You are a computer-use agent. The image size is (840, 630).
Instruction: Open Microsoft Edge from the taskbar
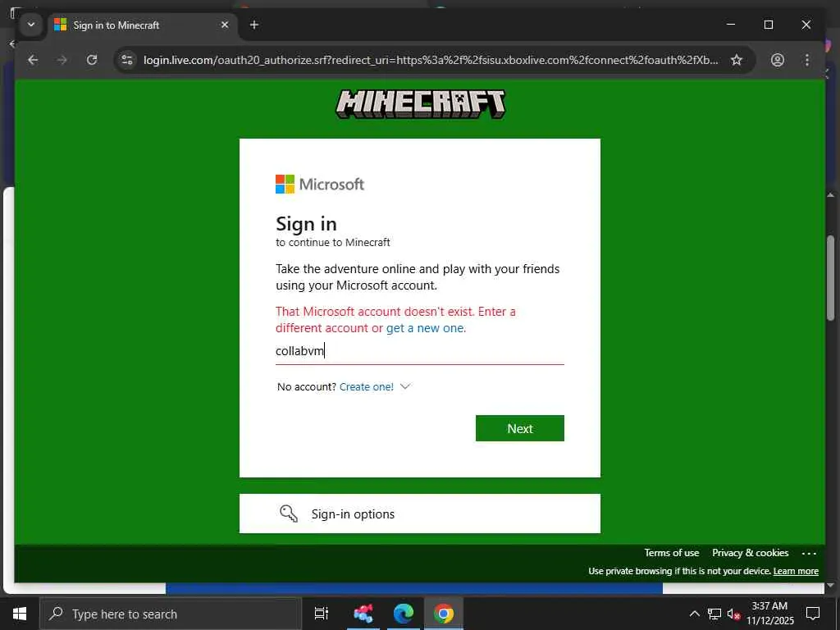[404, 614]
